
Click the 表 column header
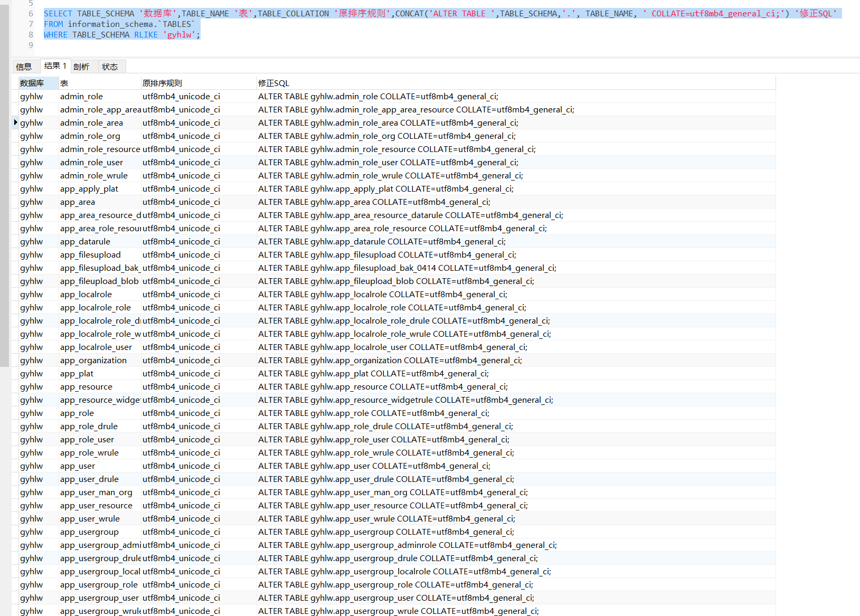coord(64,83)
